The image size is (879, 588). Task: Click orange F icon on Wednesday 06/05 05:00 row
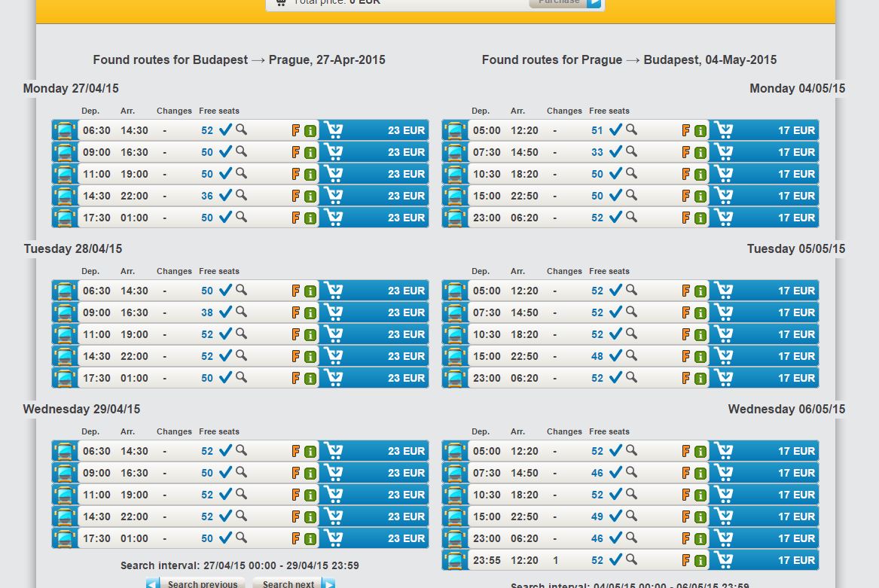coord(686,451)
